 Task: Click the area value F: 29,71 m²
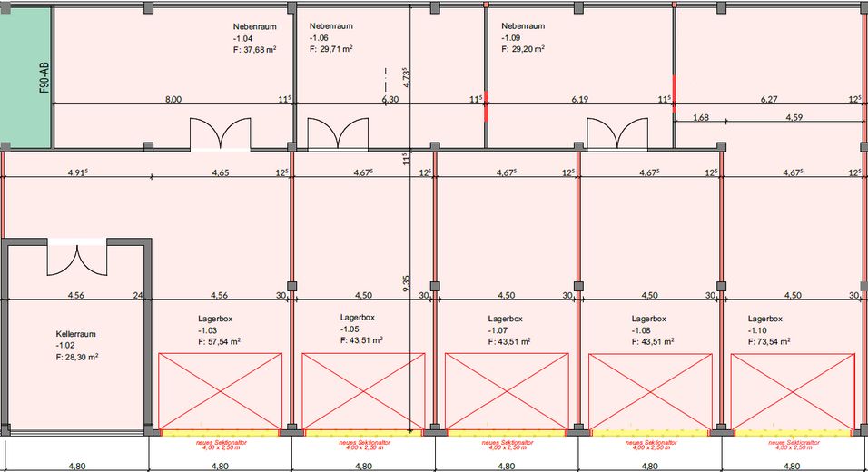click(x=331, y=49)
